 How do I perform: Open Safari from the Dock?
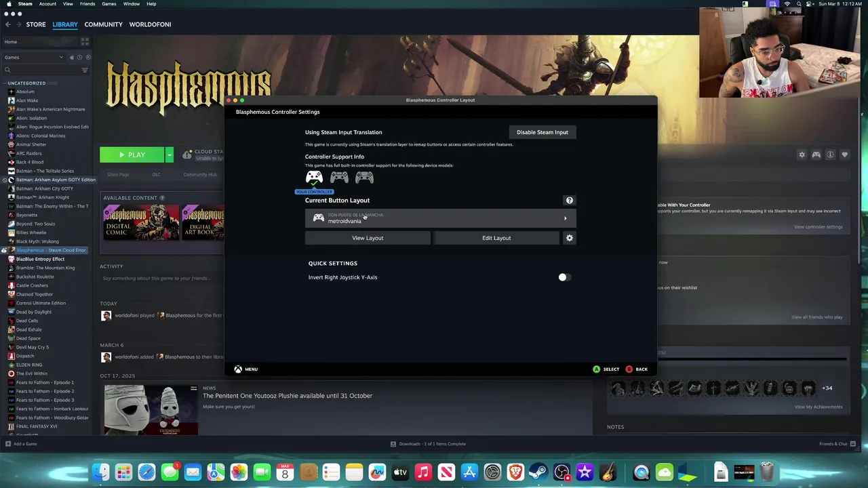pos(146,472)
